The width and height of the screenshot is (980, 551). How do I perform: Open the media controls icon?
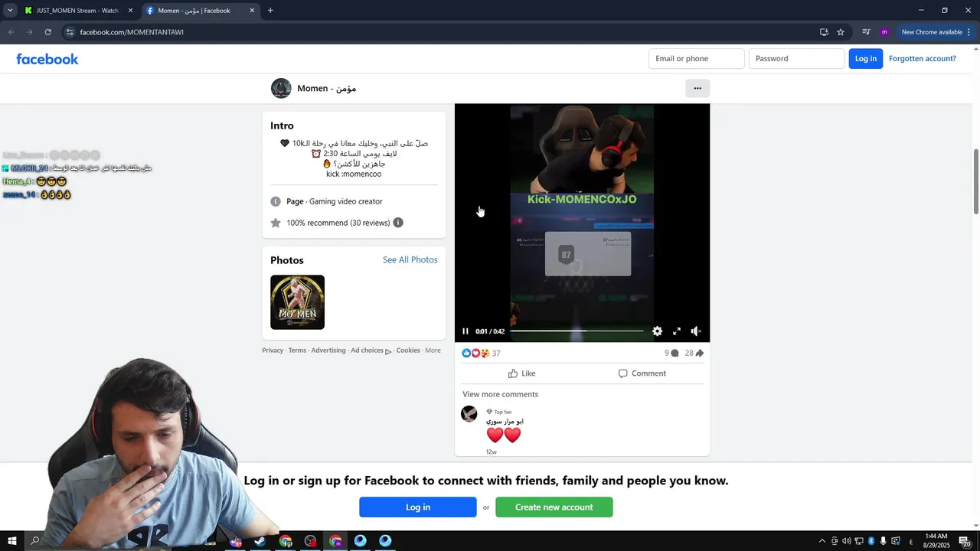(x=866, y=32)
